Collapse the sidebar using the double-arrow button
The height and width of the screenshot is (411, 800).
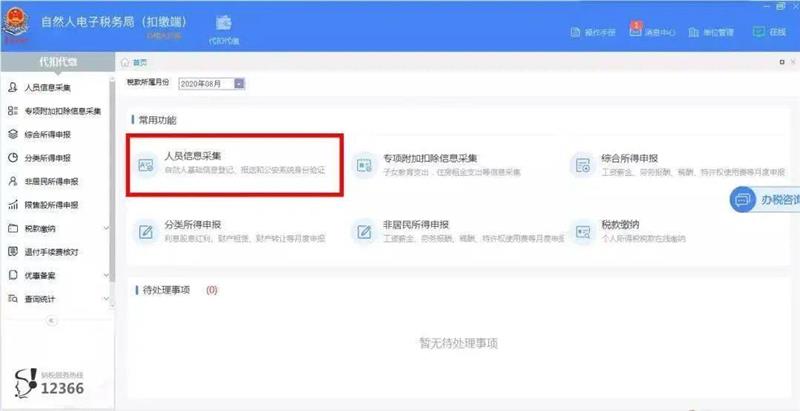point(53,321)
